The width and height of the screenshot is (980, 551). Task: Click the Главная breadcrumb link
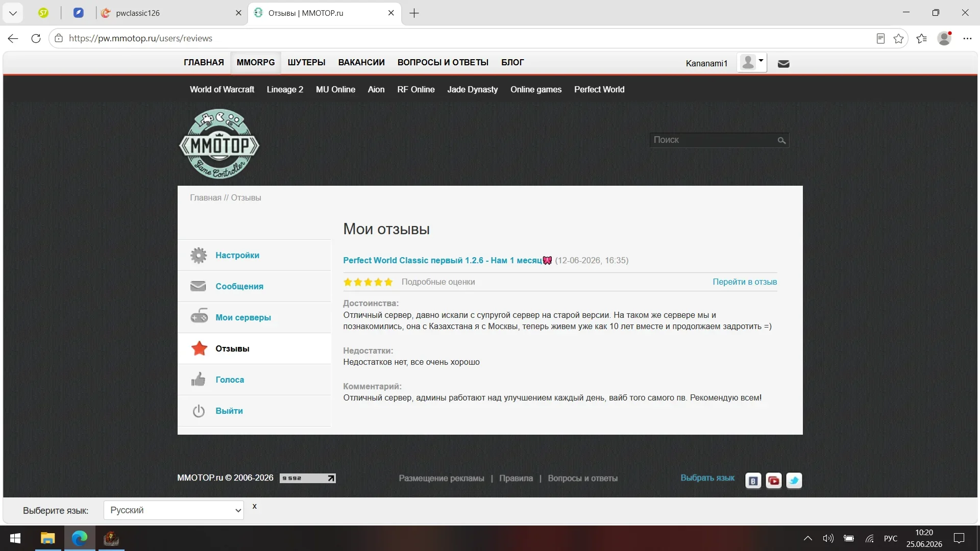[x=206, y=197]
